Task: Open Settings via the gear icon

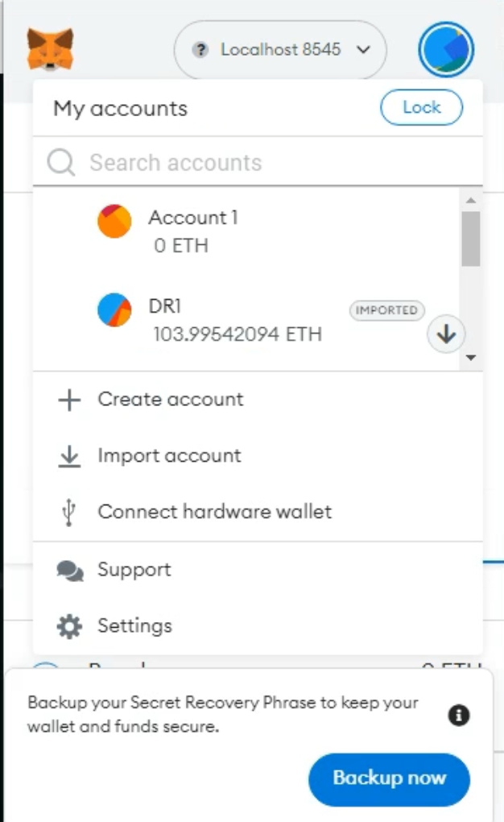Action: click(x=68, y=625)
